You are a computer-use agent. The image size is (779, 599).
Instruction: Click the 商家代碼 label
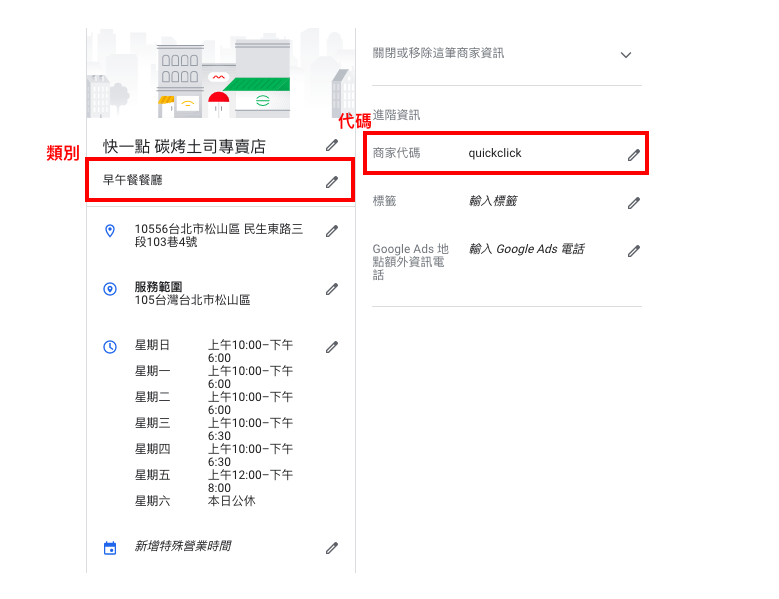pos(396,153)
